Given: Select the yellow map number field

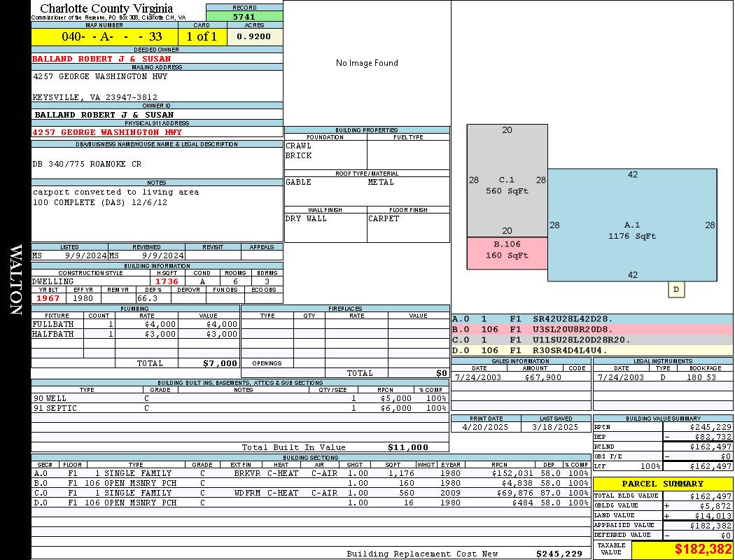Looking at the screenshot, I should [104, 37].
